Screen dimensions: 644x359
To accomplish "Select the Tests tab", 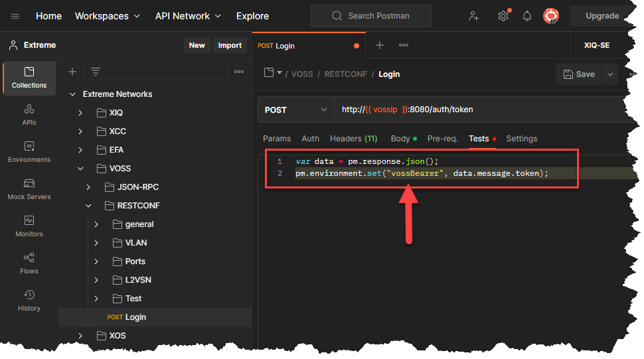I will 482,139.
